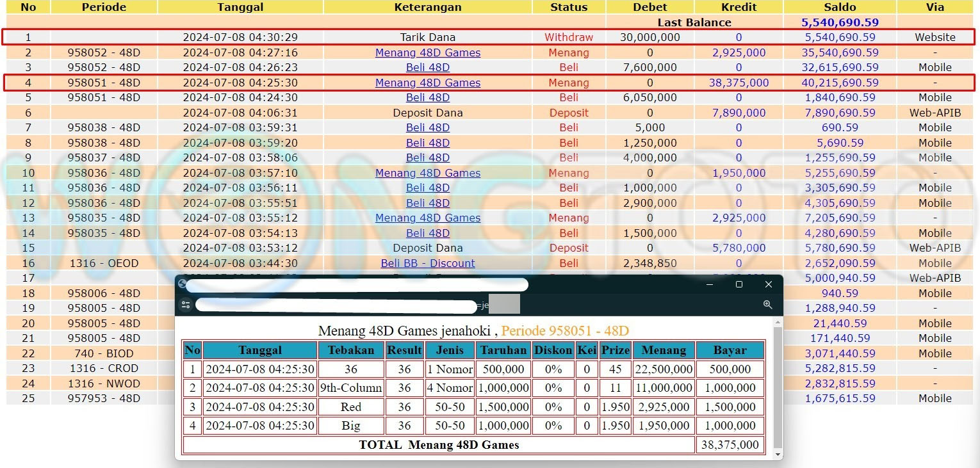This screenshot has height=468, width=980.
Task: Open Menang 48D Games link crediting 38,375,000
Action: (428, 83)
